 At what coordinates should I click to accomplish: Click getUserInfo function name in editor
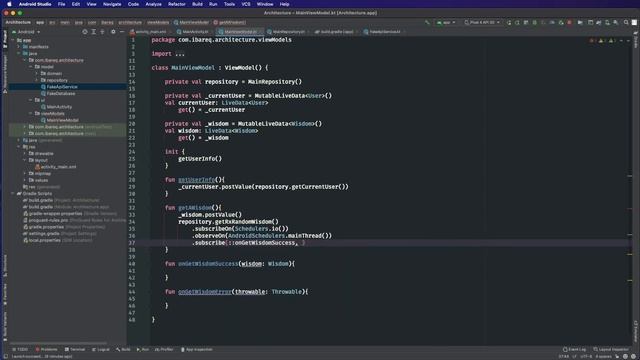click(196, 180)
